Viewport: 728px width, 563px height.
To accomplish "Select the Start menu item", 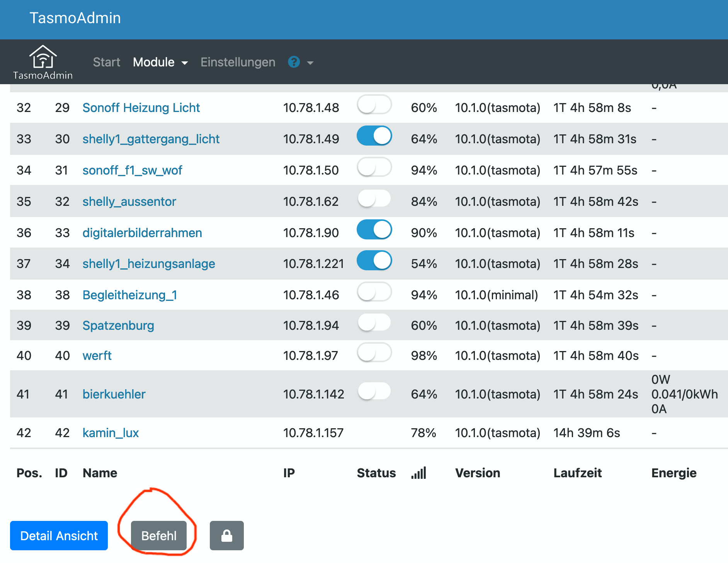I will pos(107,62).
